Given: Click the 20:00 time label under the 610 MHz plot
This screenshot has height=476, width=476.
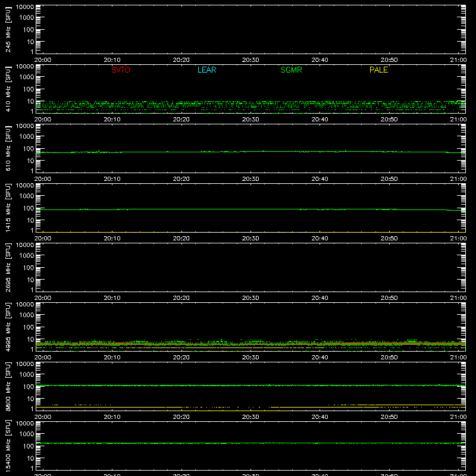Looking at the screenshot, I should click(x=43, y=179).
